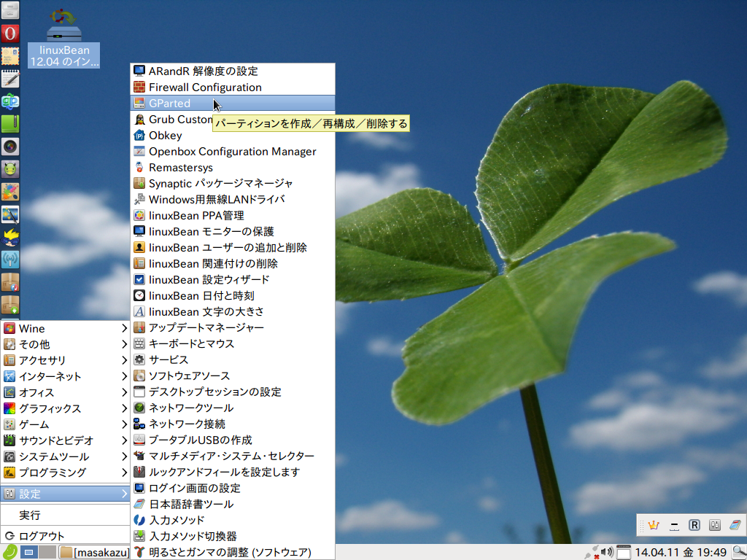Click the 日本語辞書ツール icon

139,504
